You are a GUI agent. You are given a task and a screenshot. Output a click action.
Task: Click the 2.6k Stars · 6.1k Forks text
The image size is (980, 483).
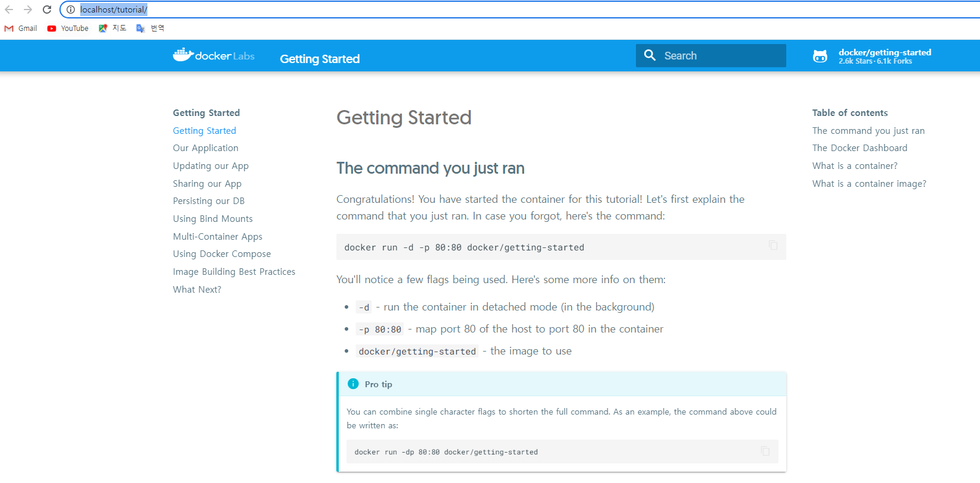(875, 61)
